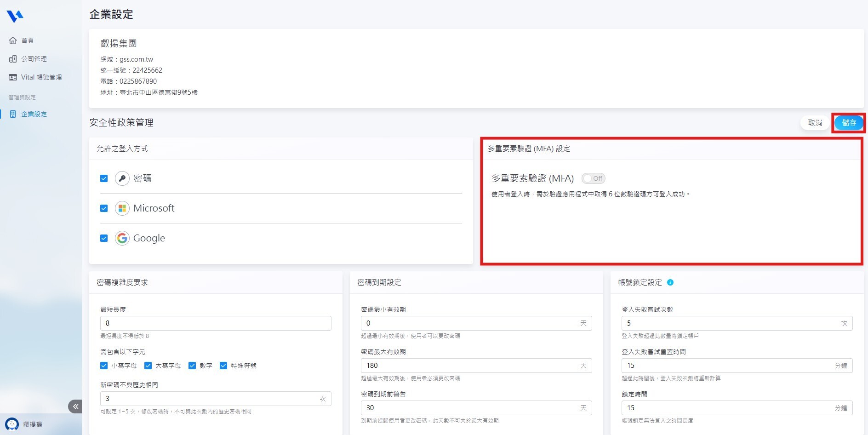Click the password key icon
Image resolution: width=868 pixels, height=435 pixels.
click(122, 178)
